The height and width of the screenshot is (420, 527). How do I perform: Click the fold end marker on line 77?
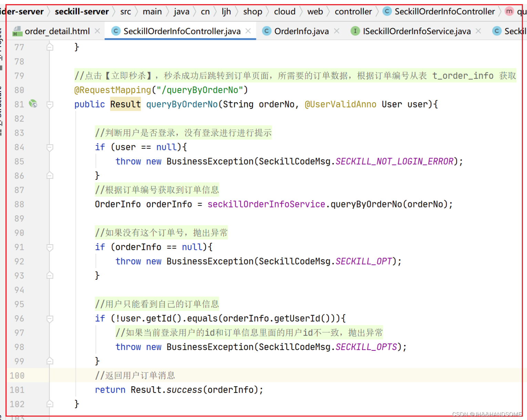(50, 47)
